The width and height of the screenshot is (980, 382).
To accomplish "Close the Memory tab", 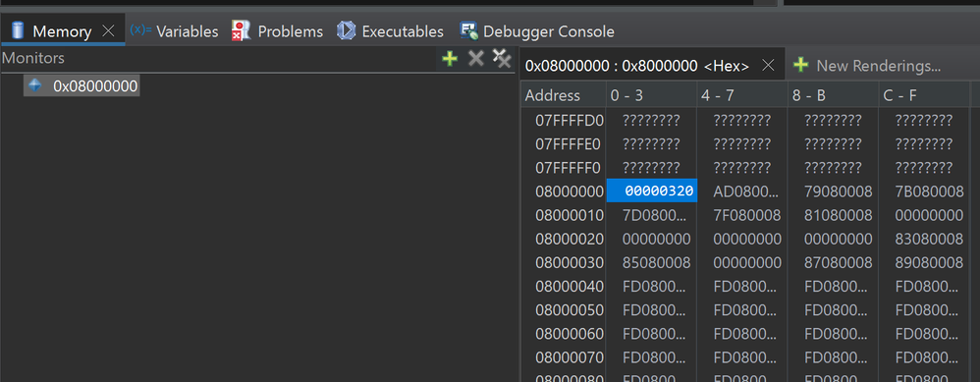I will (x=108, y=30).
